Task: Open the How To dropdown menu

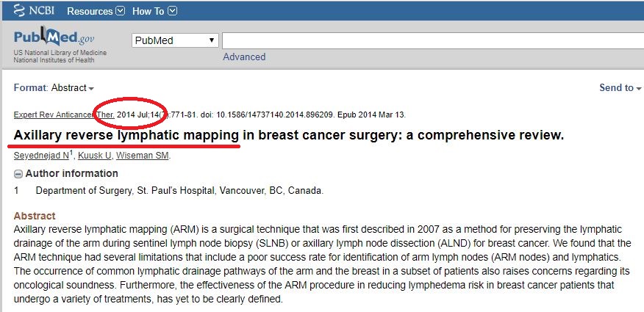Action: click(x=154, y=11)
